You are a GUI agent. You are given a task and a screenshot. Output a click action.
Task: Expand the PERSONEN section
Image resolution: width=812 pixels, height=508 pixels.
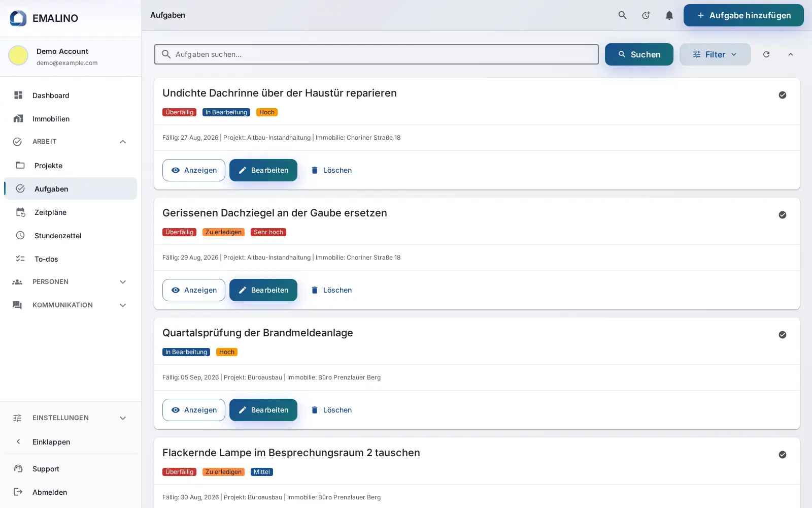coord(71,282)
